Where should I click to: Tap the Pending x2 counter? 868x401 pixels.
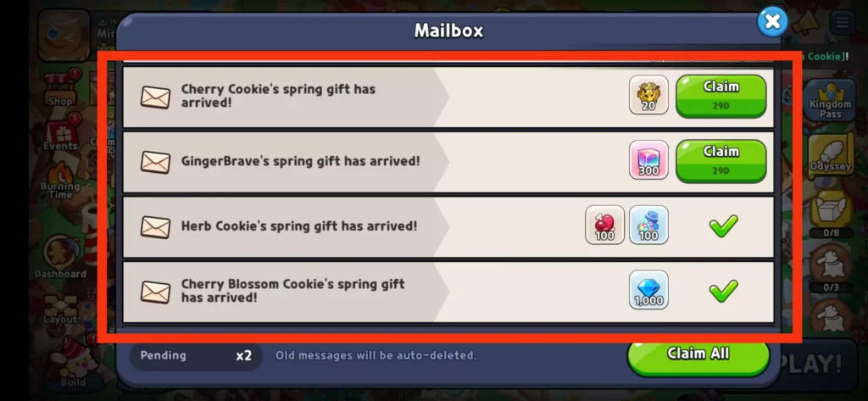pyautogui.click(x=196, y=355)
